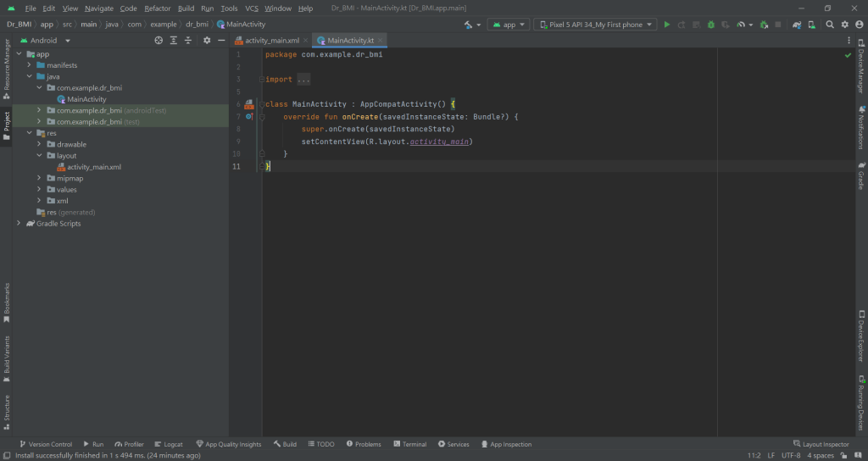The height and width of the screenshot is (461, 868).
Task: Open the Refactor menu
Action: pyautogui.click(x=157, y=8)
